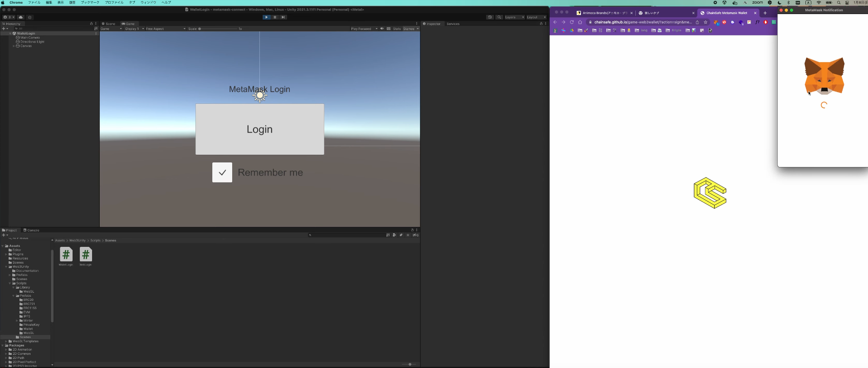
Task: Open the Layout dropdown
Action: (536, 17)
